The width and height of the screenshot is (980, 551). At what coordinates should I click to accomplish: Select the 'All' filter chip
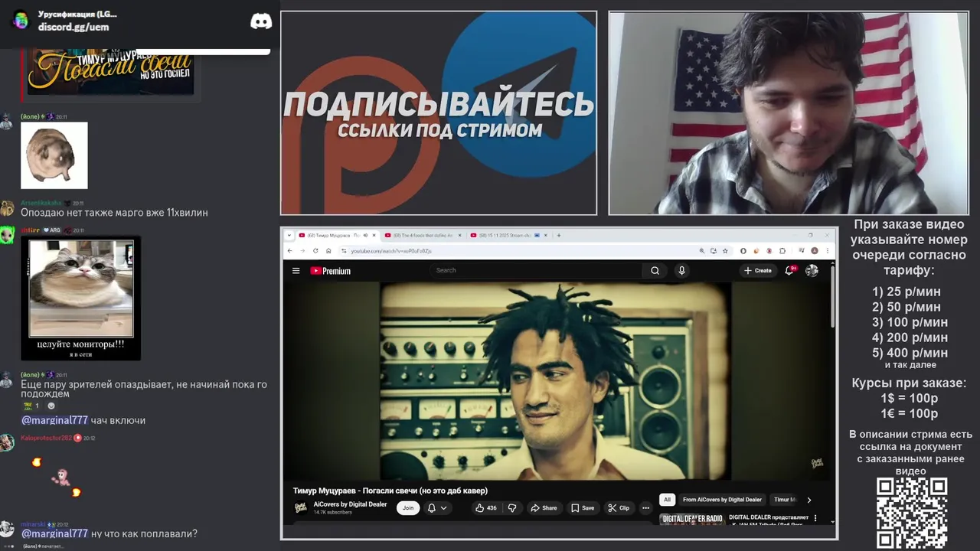pos(667,500)
